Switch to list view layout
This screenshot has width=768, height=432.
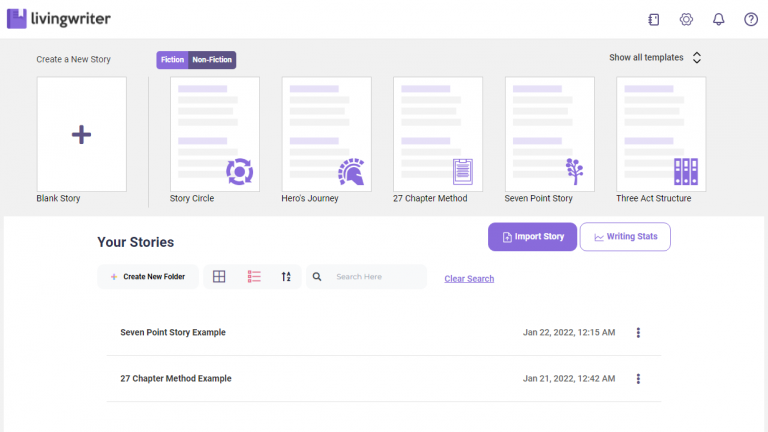point(254,277)
